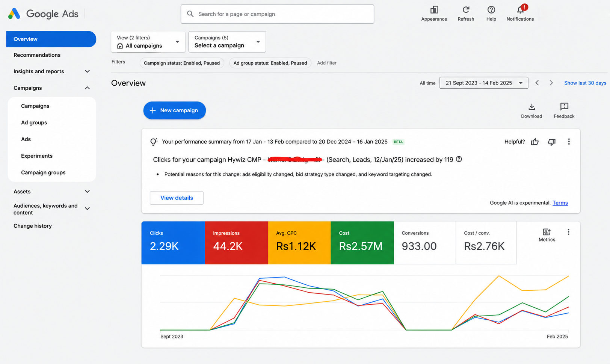Click the Refresh icon
The width and height of the screenshot is (610, 364).
click(x=466, y=10)
